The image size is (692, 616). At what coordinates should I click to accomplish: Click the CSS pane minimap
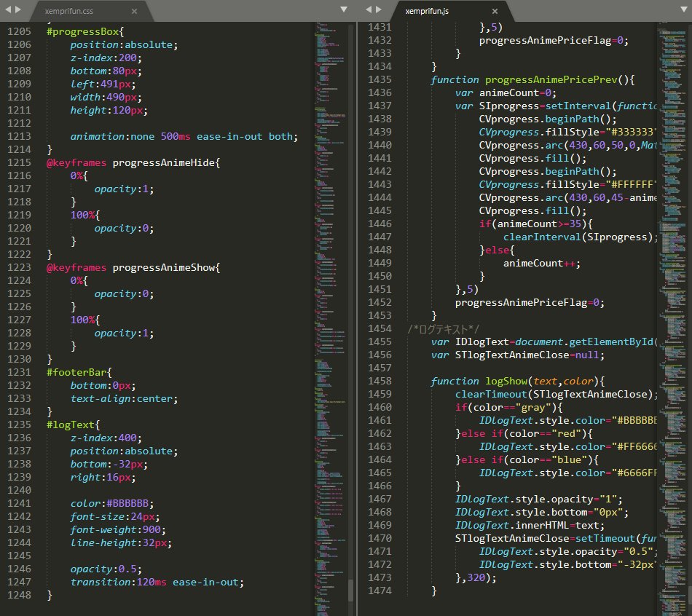point(331,317)
